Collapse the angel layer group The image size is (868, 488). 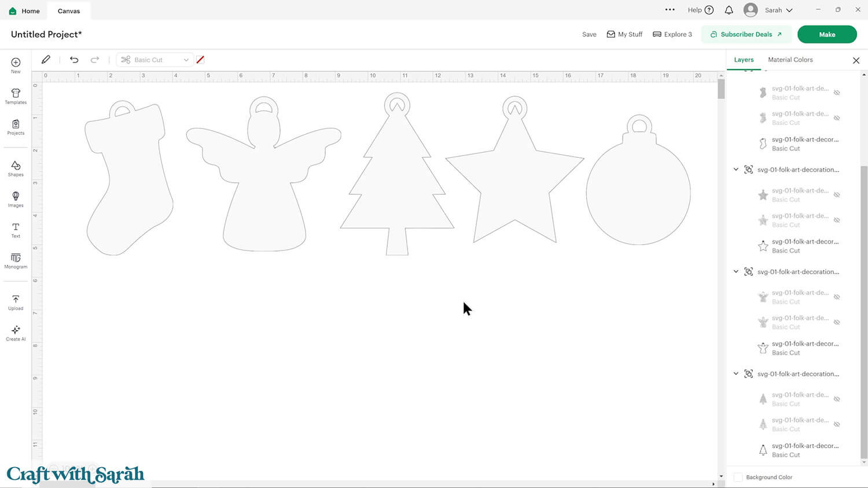[736, 272]
